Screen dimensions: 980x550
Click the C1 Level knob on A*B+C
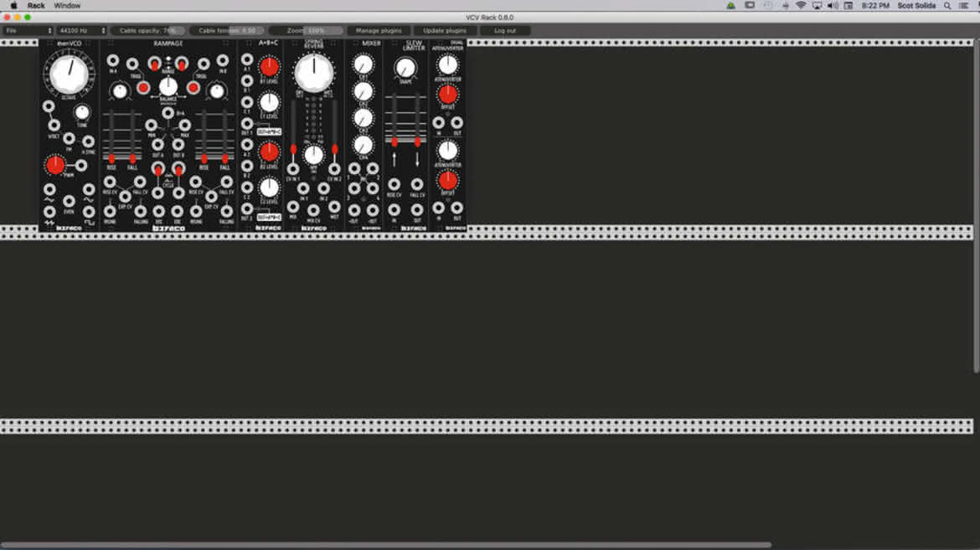(269, 102)
